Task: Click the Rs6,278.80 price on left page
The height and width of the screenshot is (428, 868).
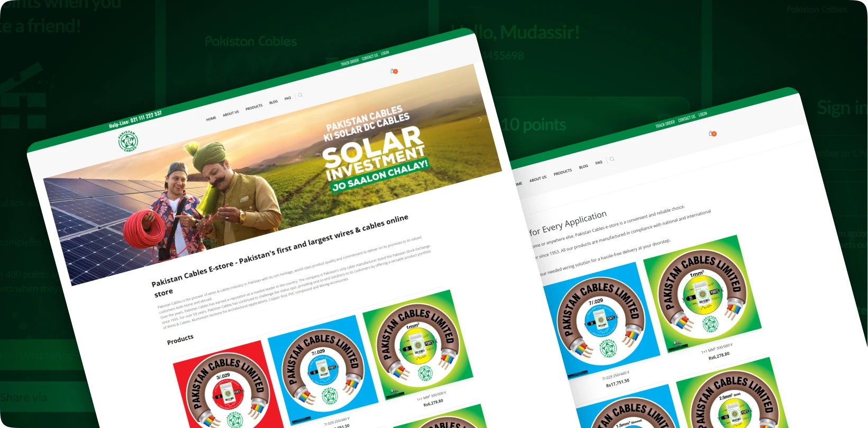Action: coord(433,403)
